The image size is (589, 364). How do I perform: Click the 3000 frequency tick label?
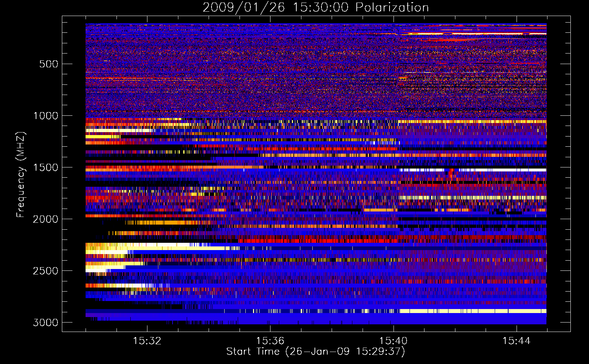46,323
